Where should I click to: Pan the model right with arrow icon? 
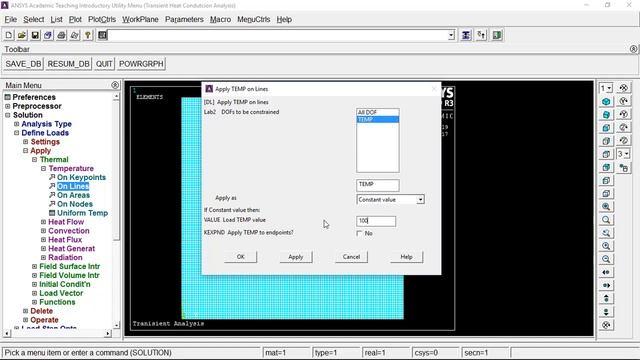(606, 285)
